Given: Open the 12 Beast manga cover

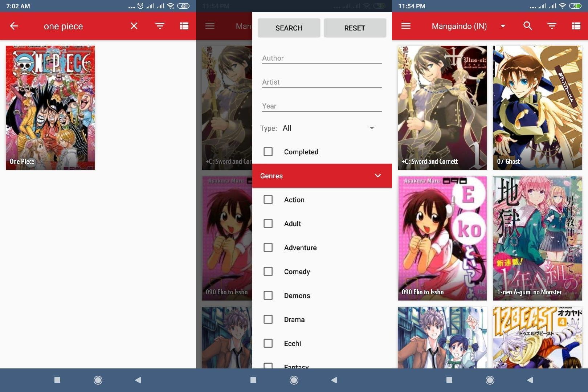Looking at the screenshot, I should [538, 338].
